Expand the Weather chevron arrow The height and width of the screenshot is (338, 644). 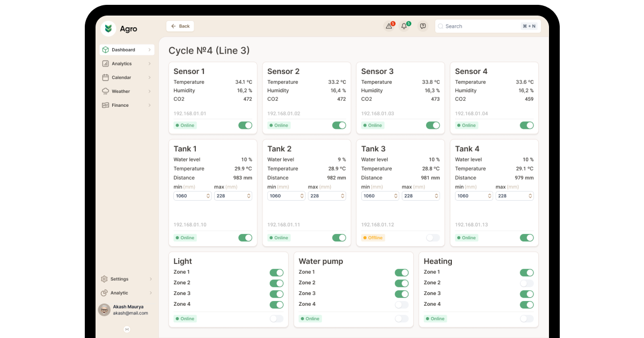(x=149, y=91)
